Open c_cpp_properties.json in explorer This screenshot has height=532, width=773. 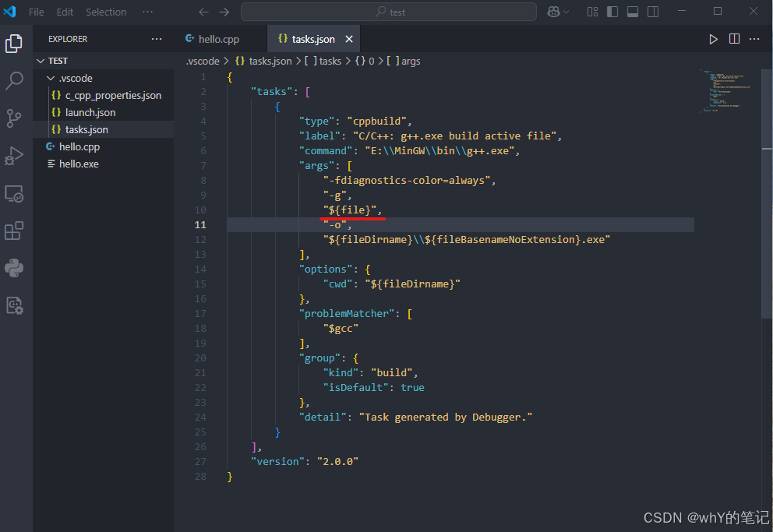[104, 96]
